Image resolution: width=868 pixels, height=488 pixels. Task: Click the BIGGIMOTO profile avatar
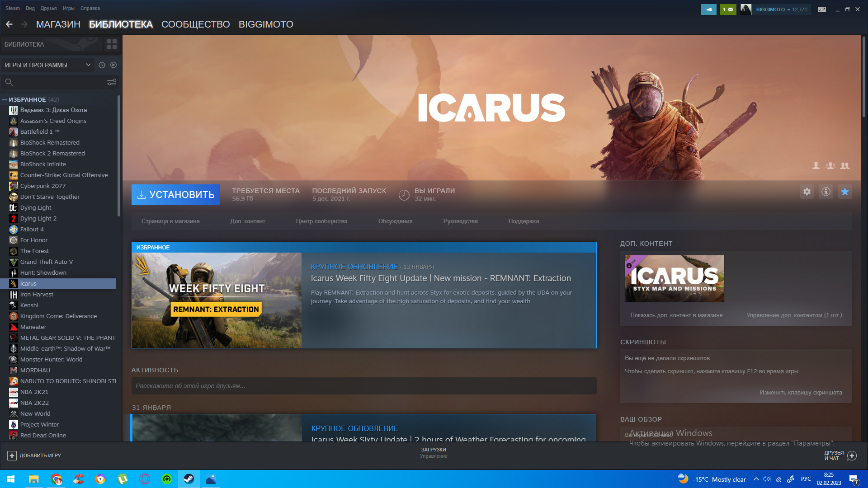click(x=745, y=9)
